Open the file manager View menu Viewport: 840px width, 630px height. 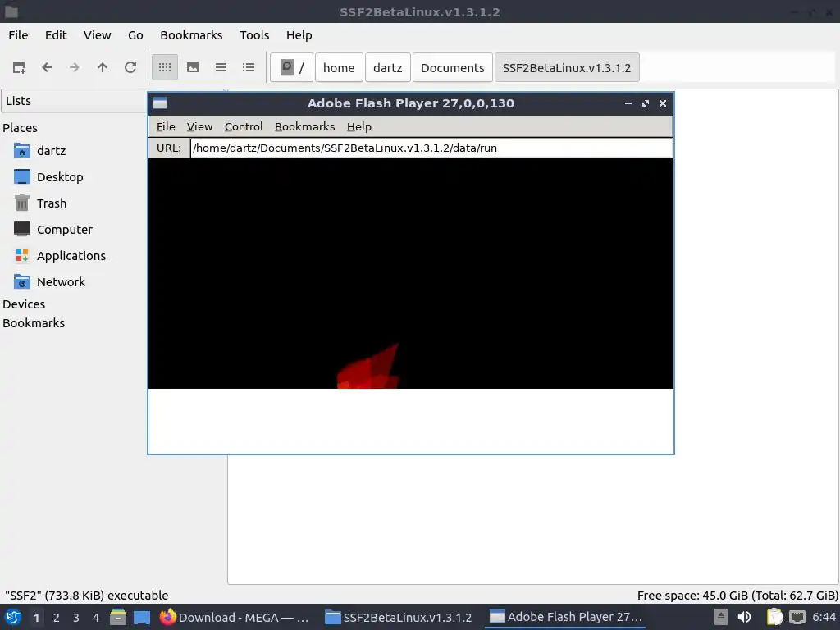[97, 35]
